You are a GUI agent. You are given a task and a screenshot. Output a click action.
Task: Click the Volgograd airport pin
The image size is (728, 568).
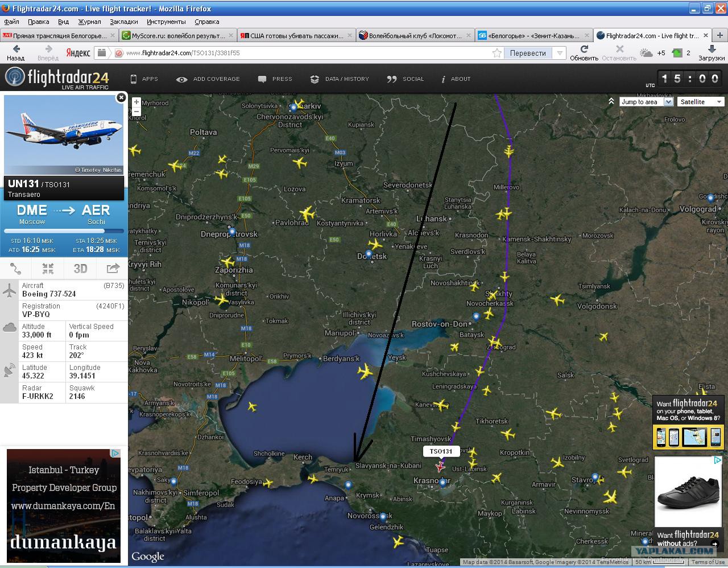(x=710, y=198)
